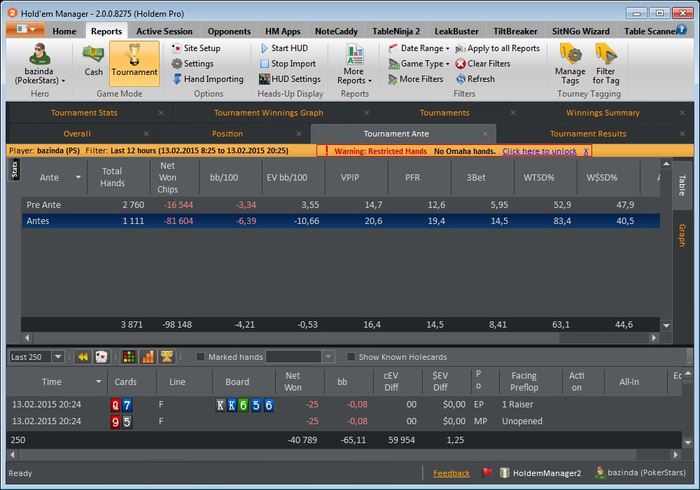
Task: Click HoldemManager2 in status bar
Action: coord(541,473)
